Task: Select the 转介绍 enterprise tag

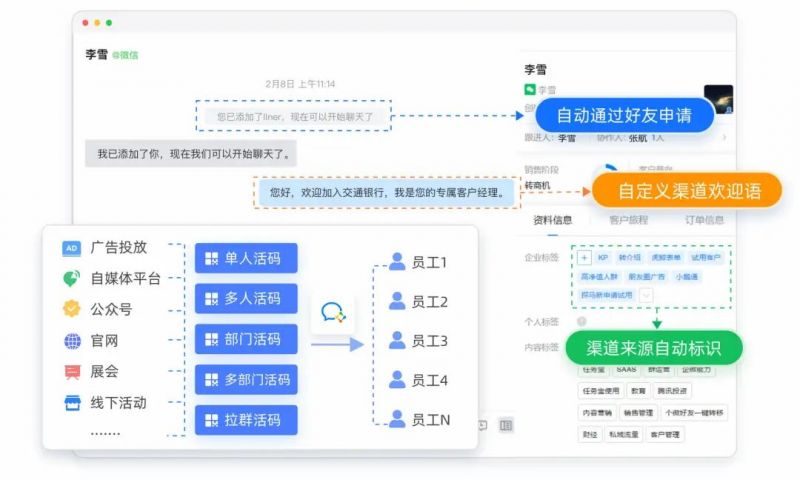Action: [630, 258]
